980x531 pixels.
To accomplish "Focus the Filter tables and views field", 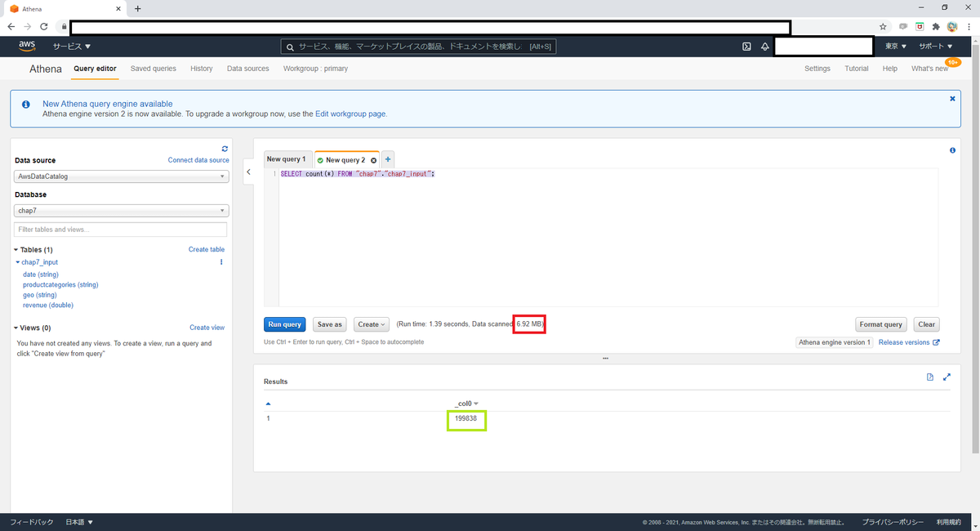I will click(122, 230).
